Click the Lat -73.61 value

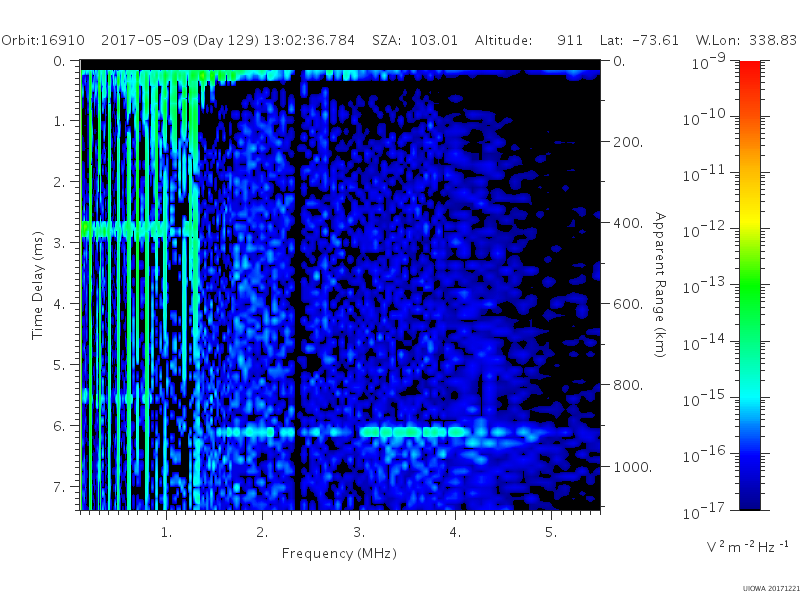[639, 40]
